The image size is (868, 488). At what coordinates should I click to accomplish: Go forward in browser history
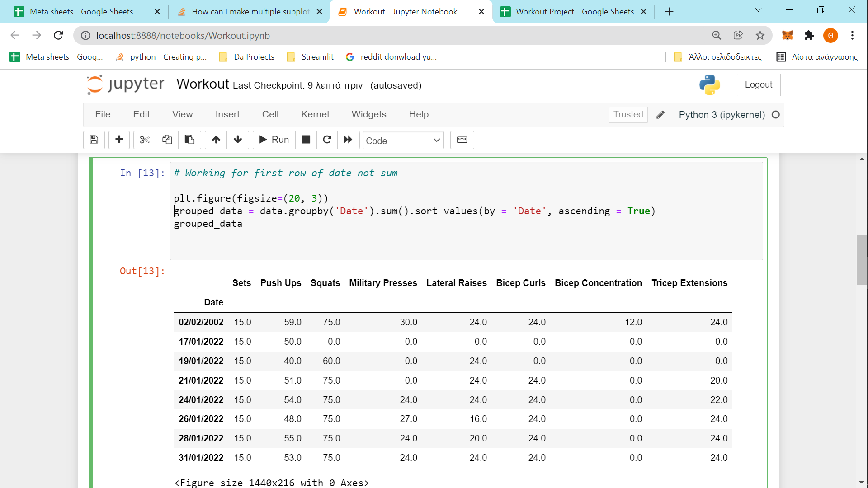pos(37,35)
